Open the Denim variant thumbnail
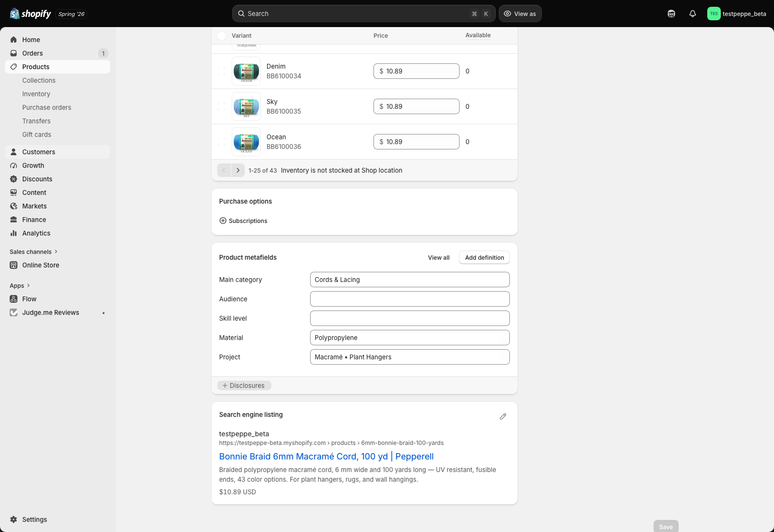774x532 pixels. pos(246,71)
